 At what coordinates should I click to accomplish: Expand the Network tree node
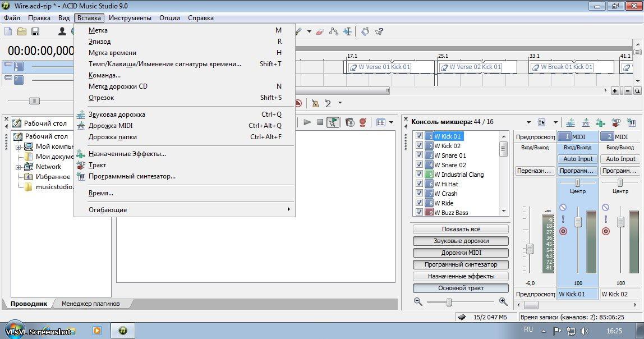pyautogui.click(x=18, y=167)
